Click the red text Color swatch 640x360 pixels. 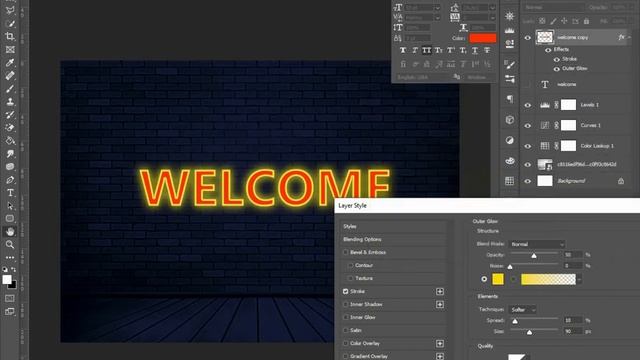(483, 38)
